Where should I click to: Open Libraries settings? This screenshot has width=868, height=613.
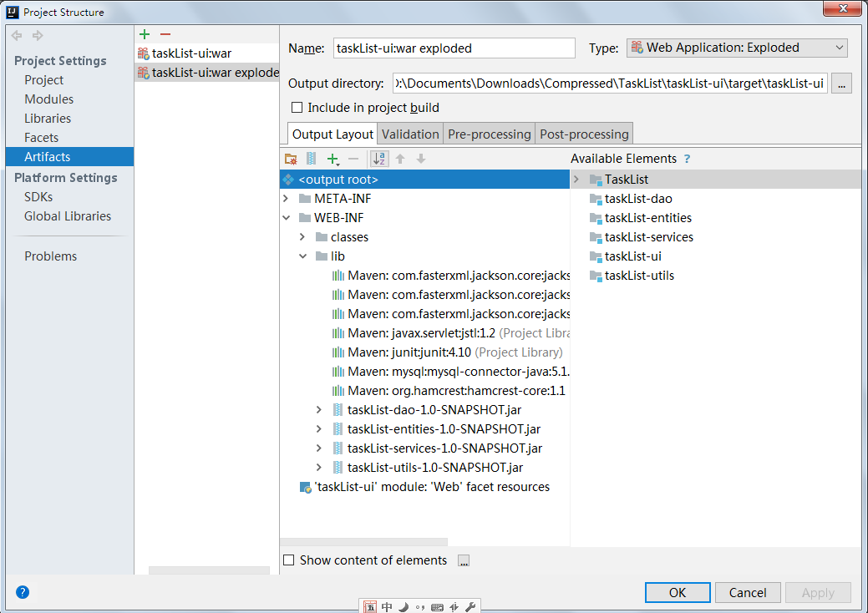click(48, 119)
